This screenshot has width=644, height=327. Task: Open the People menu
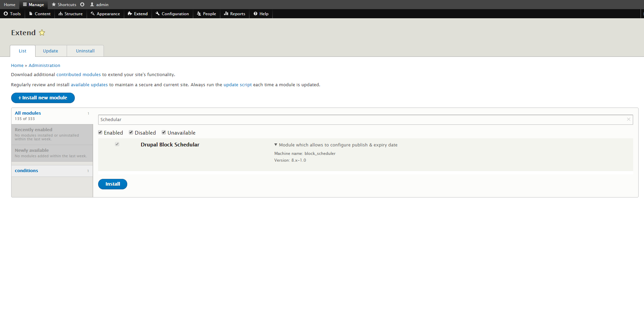pyautogui.click(x=206, y=14)
